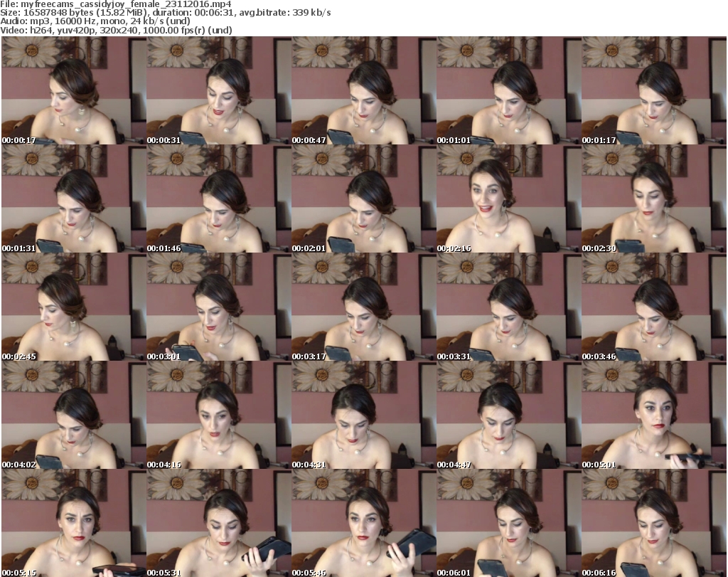Pick the 00:03:31 video frame
This screenshot has height=577, width=728.
pos(509,307)
